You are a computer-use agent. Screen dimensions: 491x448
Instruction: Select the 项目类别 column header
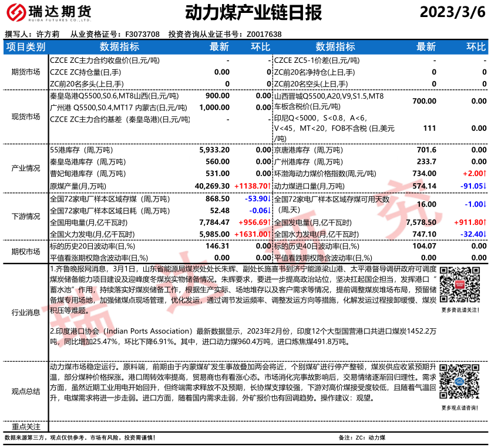point(26,47)
